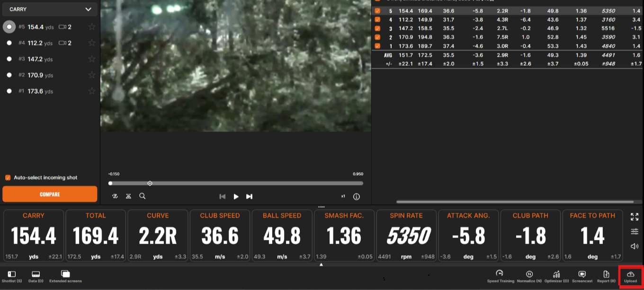Step to next video frame

[x=250, y=196]
